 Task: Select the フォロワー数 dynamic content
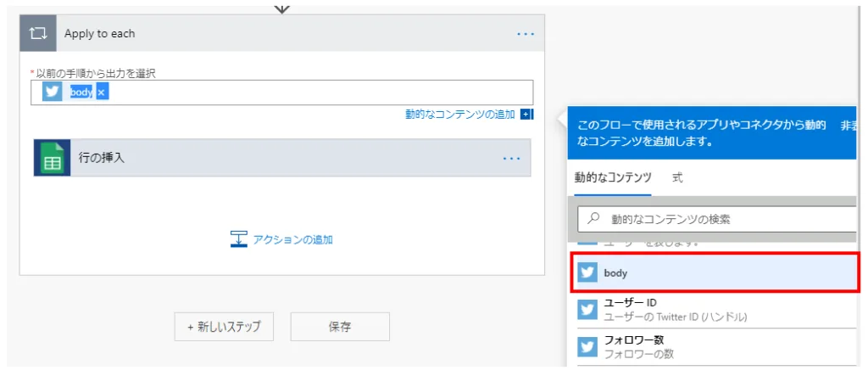[x=717, y=346]
